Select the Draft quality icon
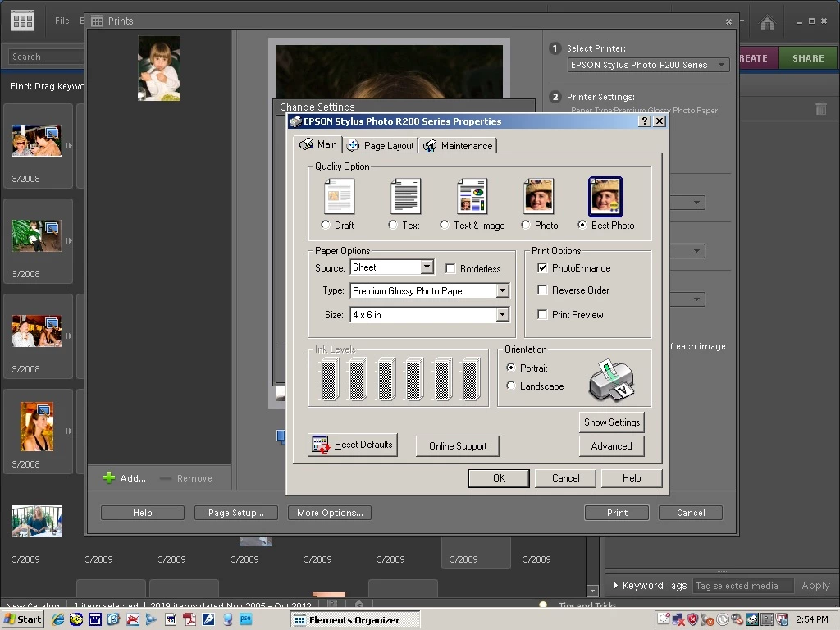This screenshot has width=840, height=630. point(339,196)
